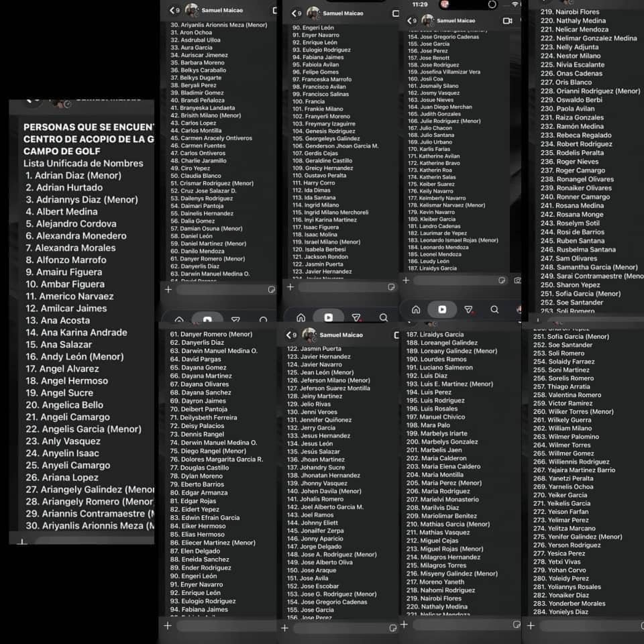Image resolution: width=644 pixels, height=644 pixels.
Task: Tap video call icon beside Samuel Maicao
Action: [508, 21]
